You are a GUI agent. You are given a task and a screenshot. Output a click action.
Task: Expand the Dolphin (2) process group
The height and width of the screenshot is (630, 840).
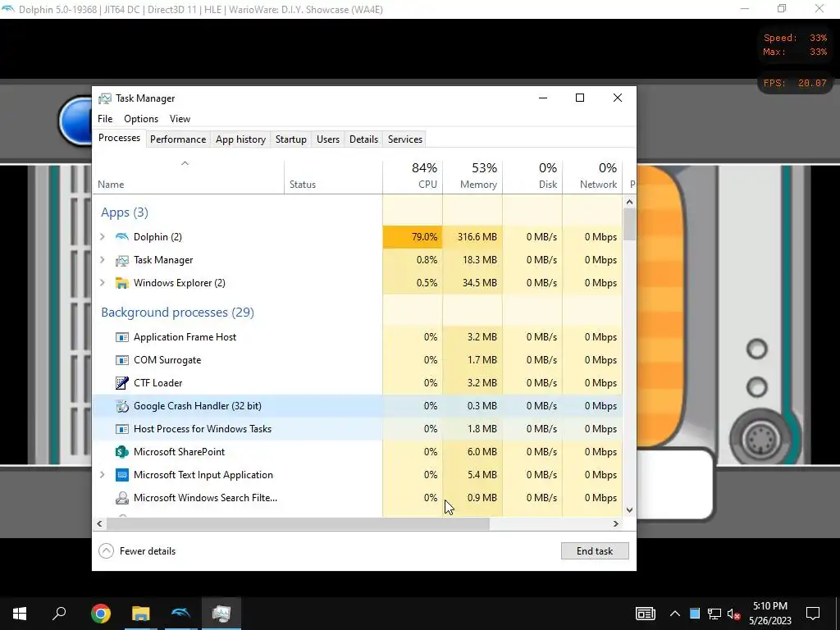tap(103, 237)
